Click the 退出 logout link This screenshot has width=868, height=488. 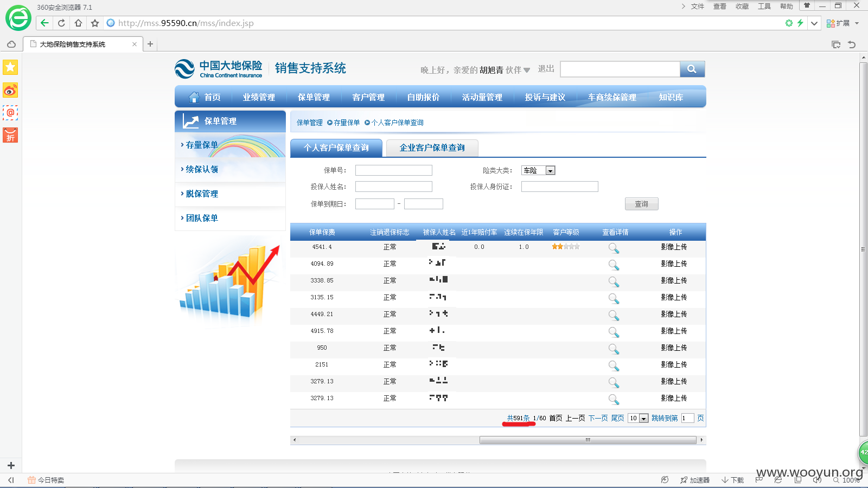pyautogui.click(x=546, y=69)
